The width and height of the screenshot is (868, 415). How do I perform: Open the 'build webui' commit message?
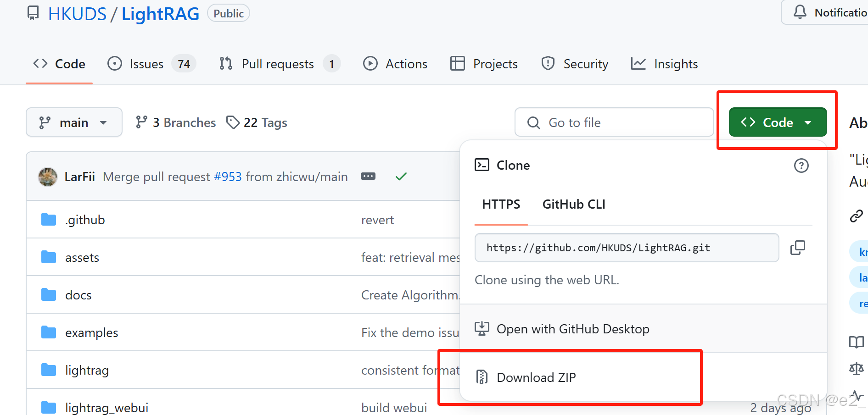coord(394,407)
